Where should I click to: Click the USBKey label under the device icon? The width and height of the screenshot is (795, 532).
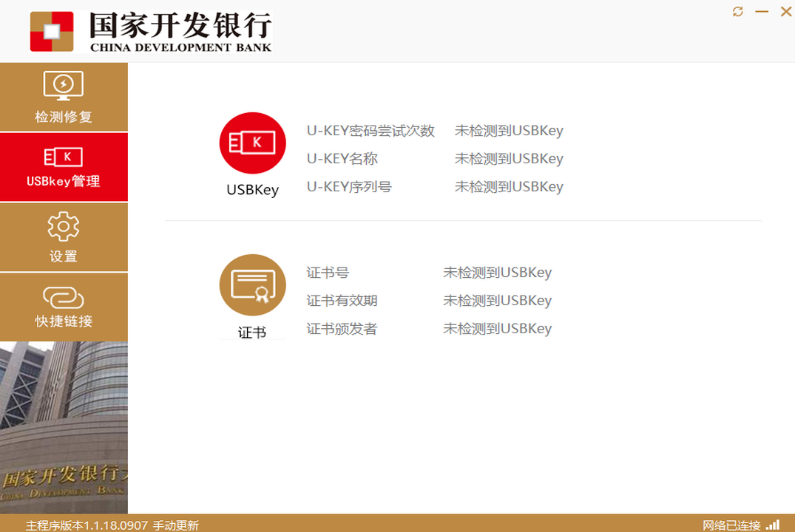252,190
